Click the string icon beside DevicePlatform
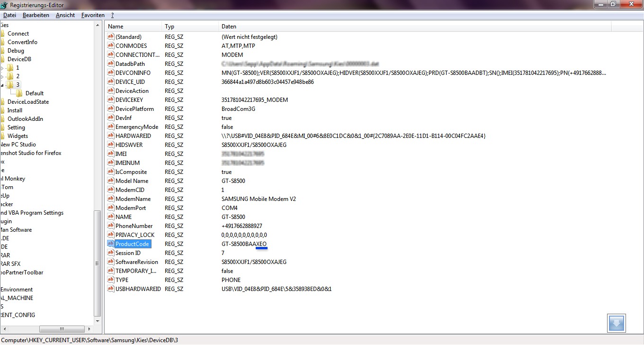The width and height of the screenshot is (644, 345). coord(111,109)
